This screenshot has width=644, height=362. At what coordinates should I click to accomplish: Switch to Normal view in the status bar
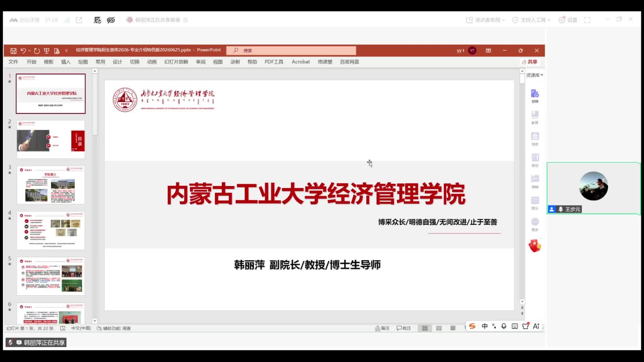point(425,328)
